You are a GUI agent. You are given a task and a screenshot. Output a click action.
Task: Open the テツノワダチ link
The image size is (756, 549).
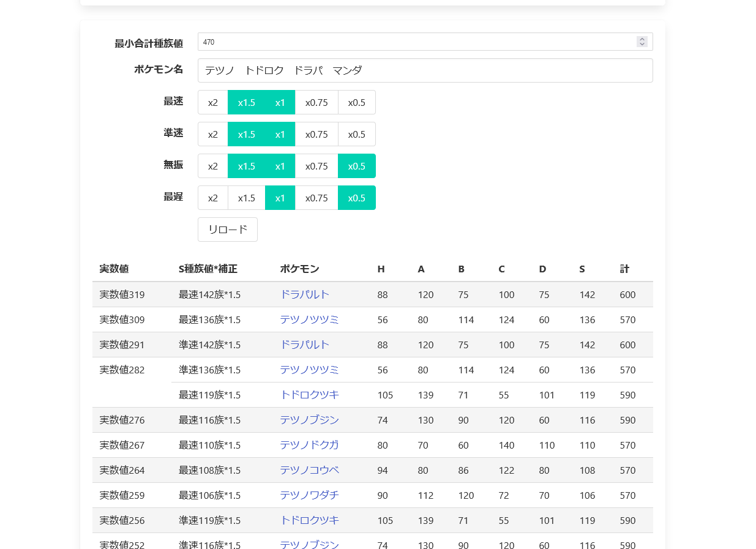tap(310, 495)
